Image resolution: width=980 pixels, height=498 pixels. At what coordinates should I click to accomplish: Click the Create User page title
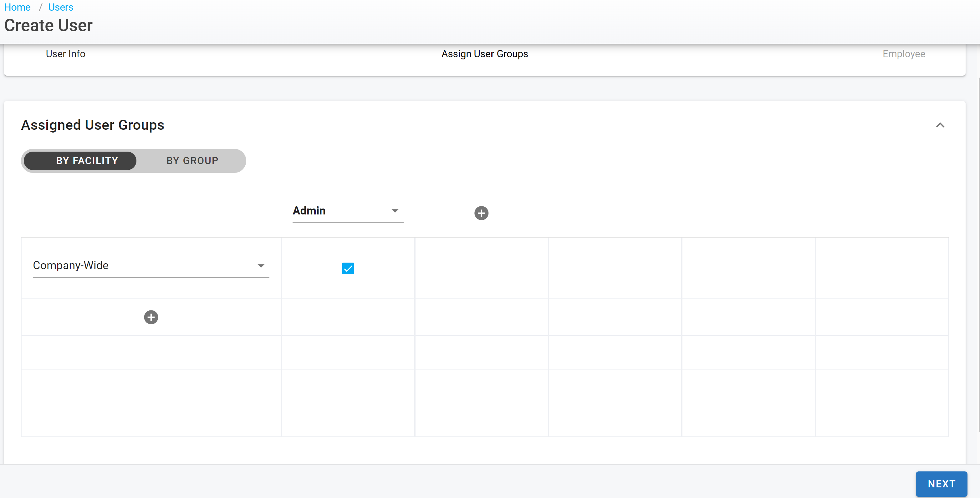tap(48, 25)
